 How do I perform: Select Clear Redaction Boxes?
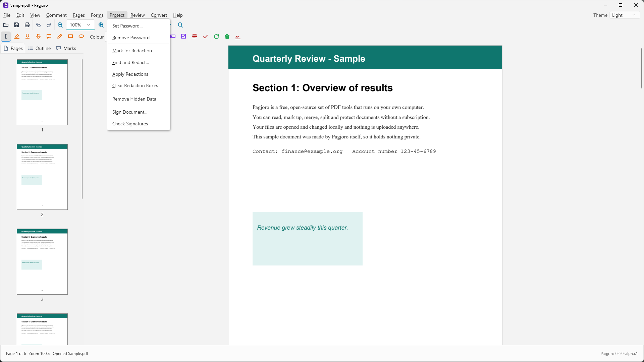139,85
